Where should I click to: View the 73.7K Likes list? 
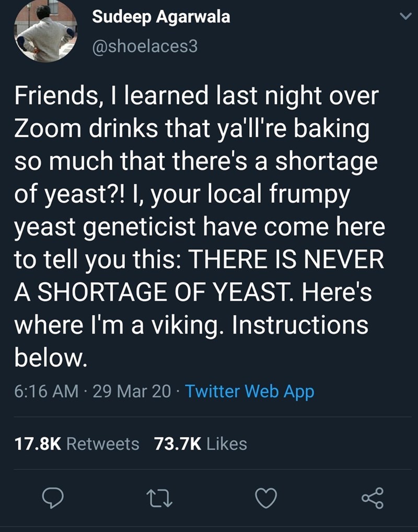click(x=201, y=444)
